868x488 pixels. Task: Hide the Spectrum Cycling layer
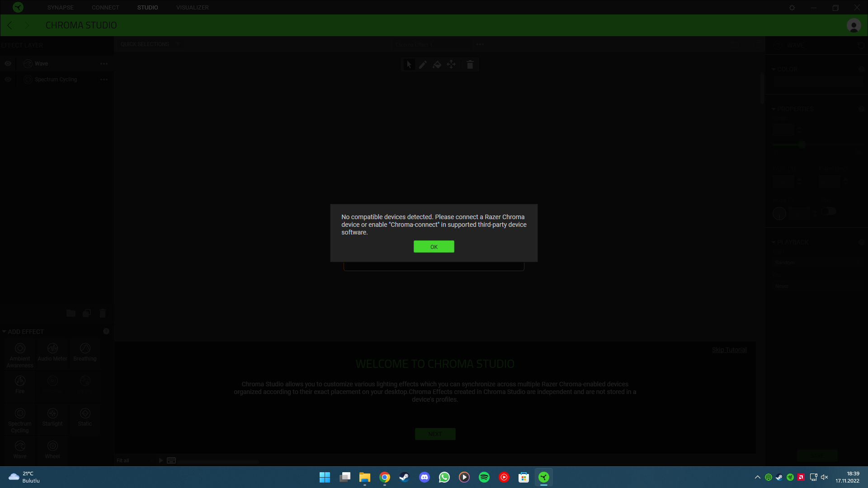tap(8, 80)
